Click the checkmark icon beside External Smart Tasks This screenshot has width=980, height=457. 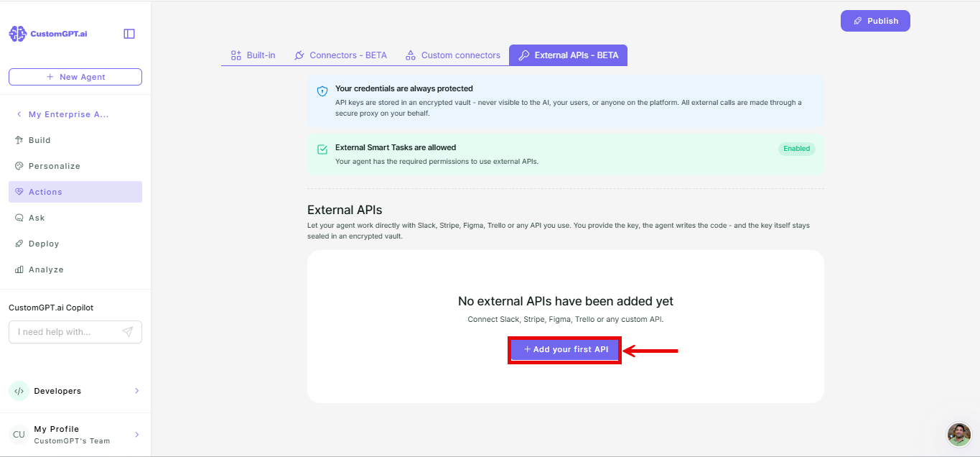click(x=322, y=149)
